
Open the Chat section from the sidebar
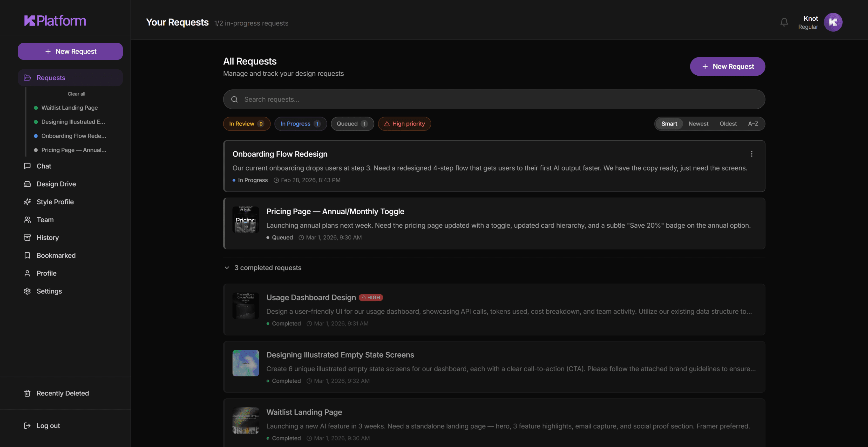(x=43, y=166)
